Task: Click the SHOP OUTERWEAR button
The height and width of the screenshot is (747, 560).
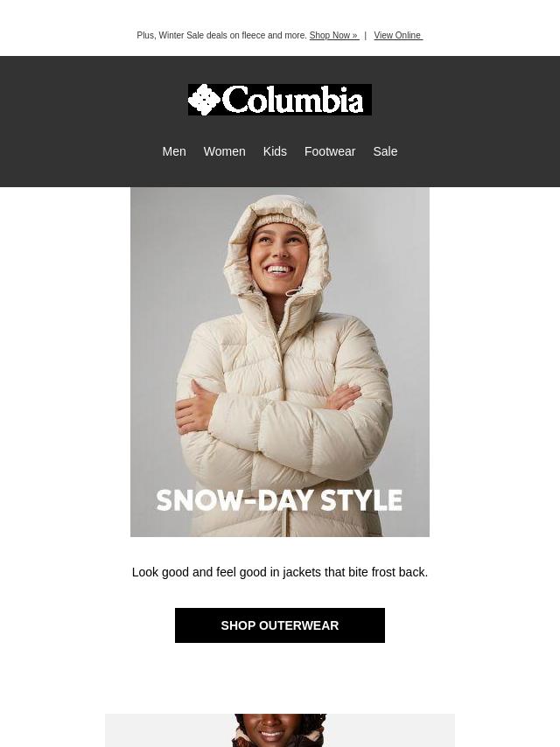Action: [280, 625]
